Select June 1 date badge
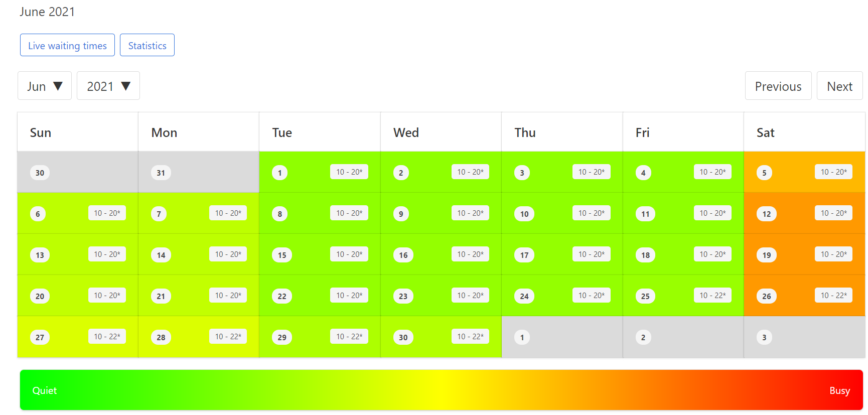The image size is (868, 415). point(280,173)
